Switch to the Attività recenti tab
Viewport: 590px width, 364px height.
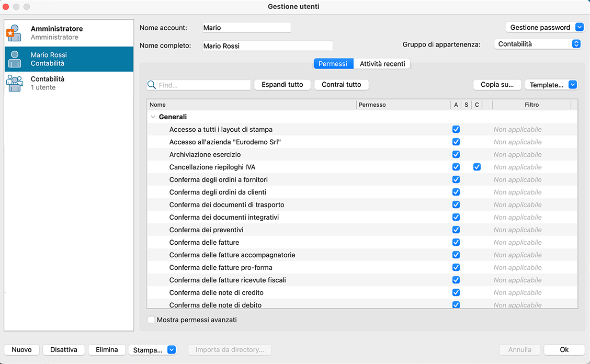tap(382, 64)
